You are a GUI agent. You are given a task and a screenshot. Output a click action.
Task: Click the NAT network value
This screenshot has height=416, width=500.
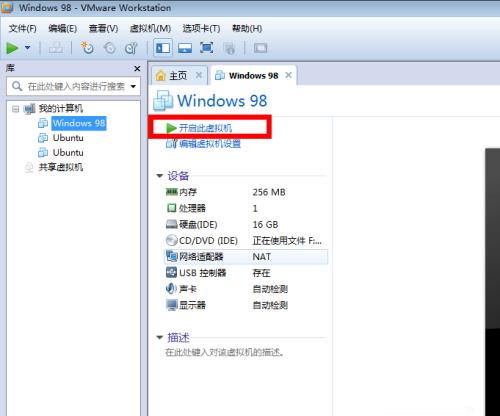click(x=262, y=257)
